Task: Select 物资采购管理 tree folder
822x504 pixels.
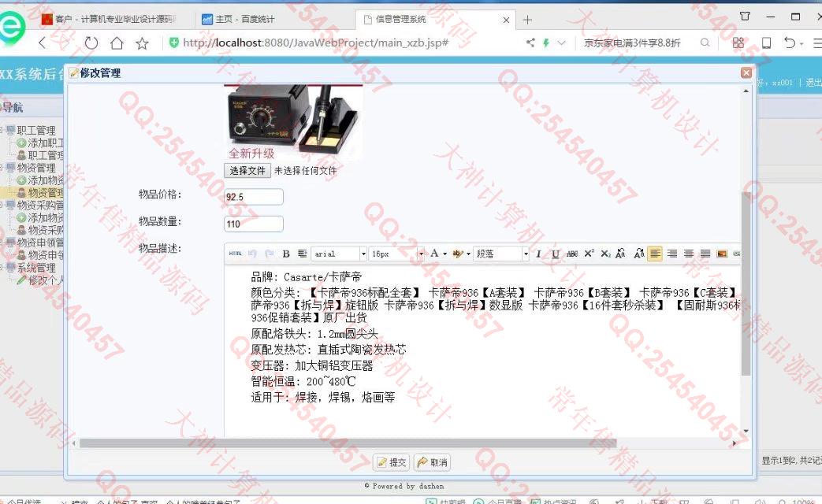Action: click(x=40, y=205)
